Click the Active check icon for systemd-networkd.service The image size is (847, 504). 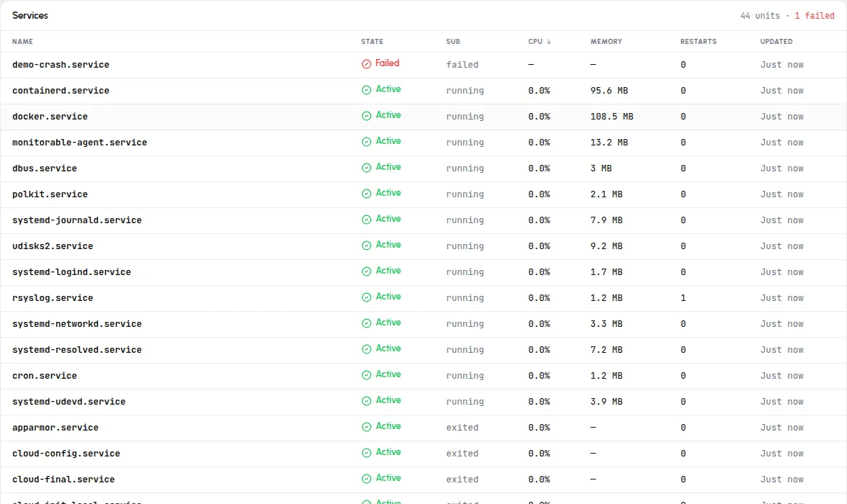[366, 323]
